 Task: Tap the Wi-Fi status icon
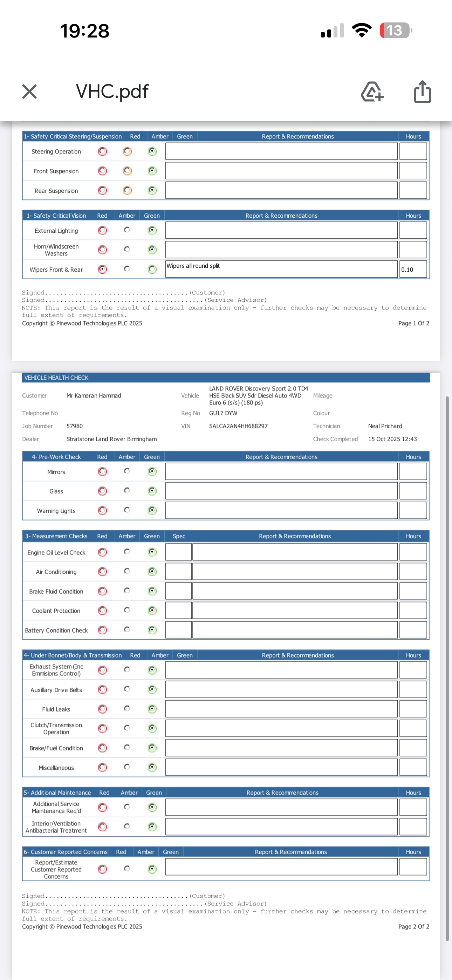(362, 30)
